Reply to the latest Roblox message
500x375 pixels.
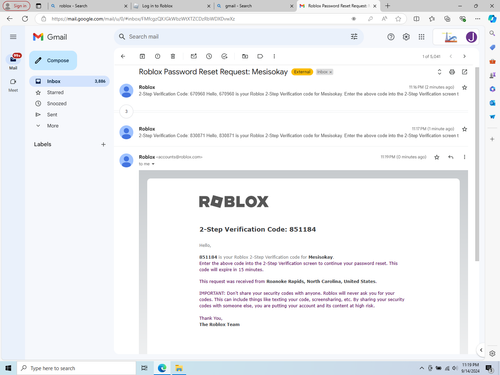[x=451, y=157]
